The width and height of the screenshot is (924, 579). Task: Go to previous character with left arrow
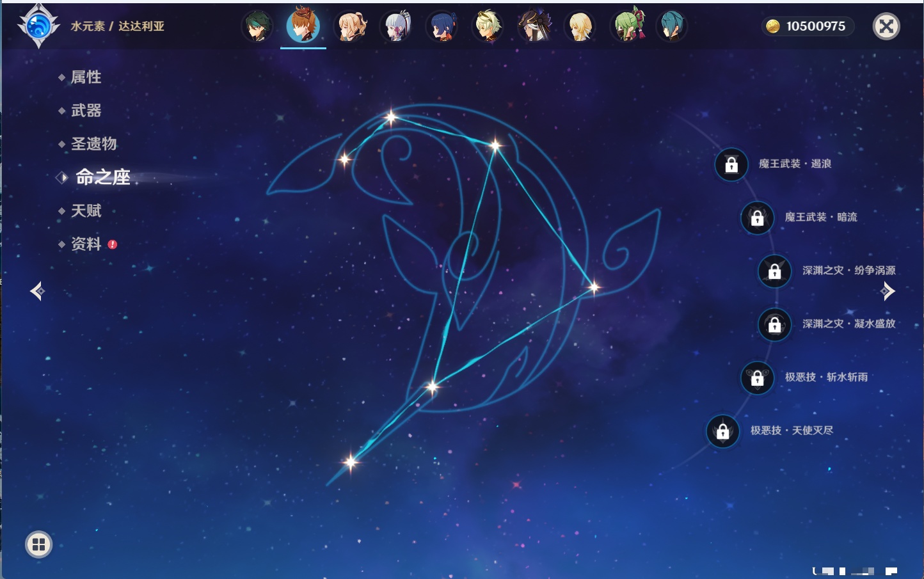[37, 291]
